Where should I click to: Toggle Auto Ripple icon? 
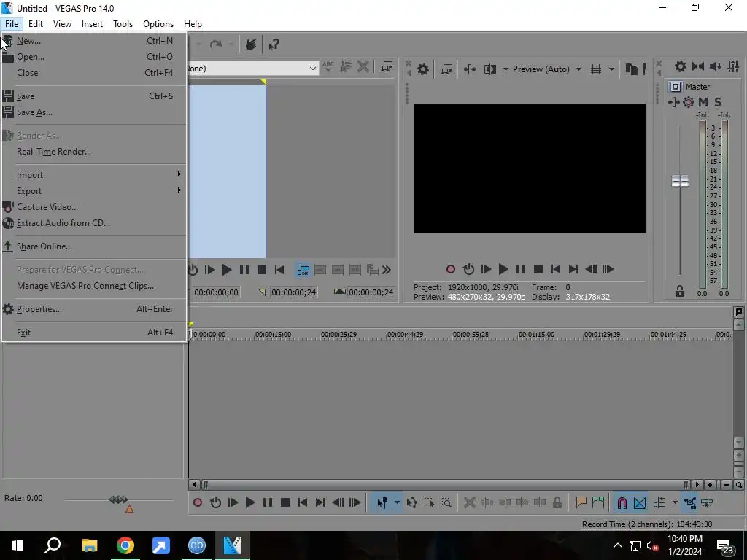[659, 502]
